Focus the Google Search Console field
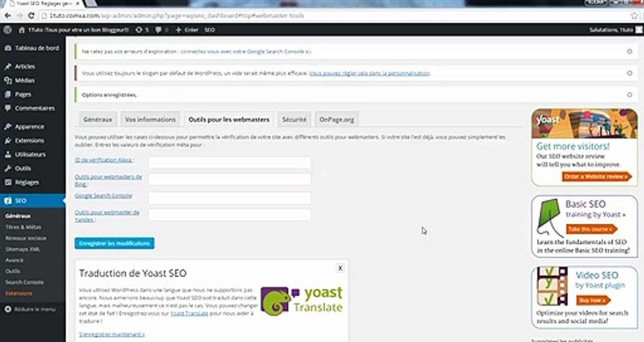Screen dimensions: 644x342 coord(230,198)
